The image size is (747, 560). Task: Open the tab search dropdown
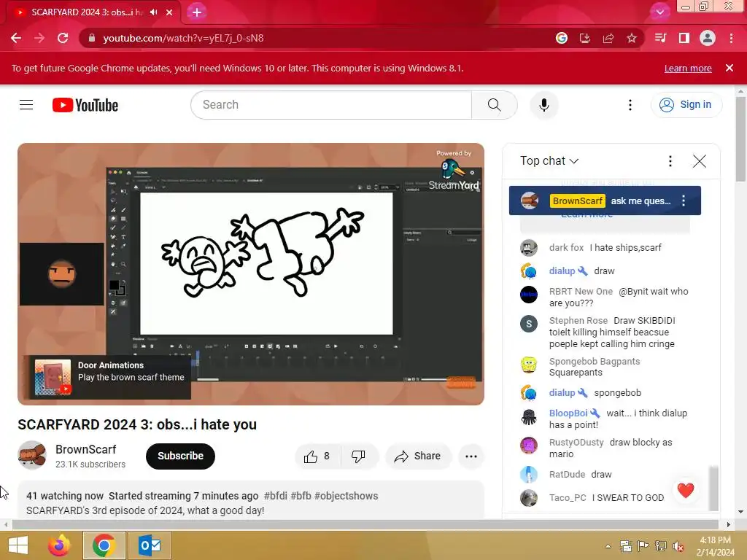click(659, 12)
